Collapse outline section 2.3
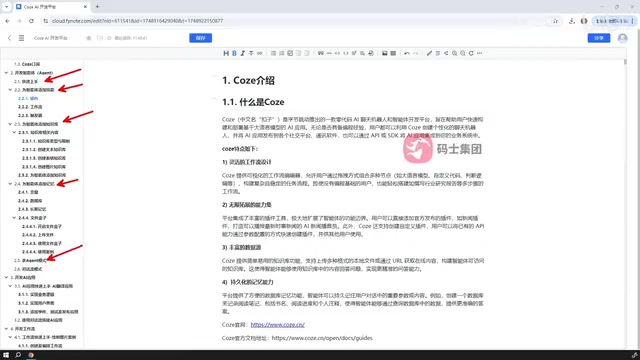640x360 pixels. point(10,124)
